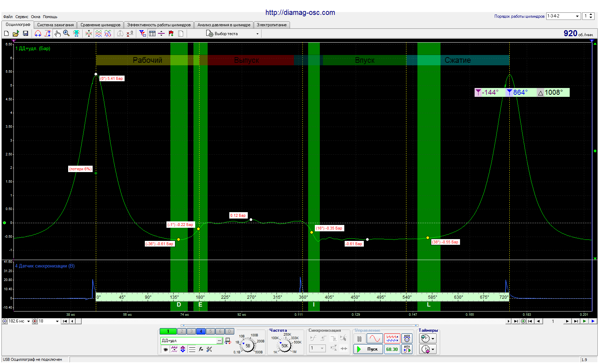Select channel 3 button
Image resolution: width=602 pixels, height=364 pixels.
tap(191, 331)
